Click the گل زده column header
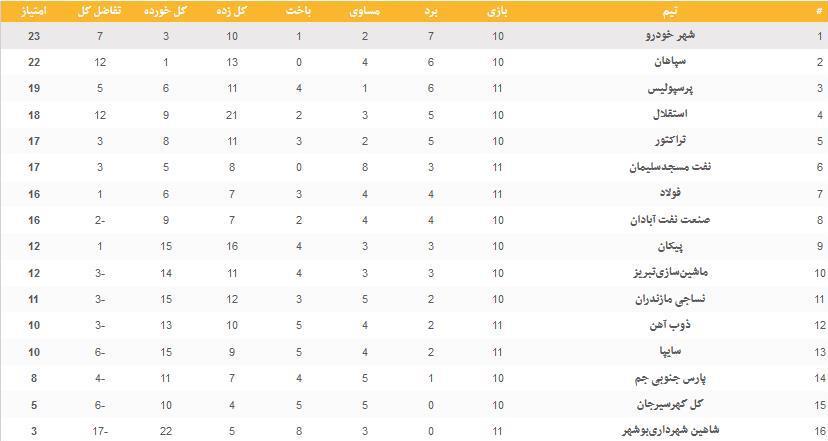The height and width of the screenshot is (441, 828). tap(233, 12)
